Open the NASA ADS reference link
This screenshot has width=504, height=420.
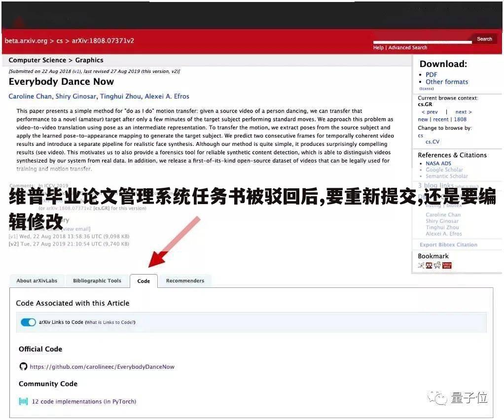438,163
